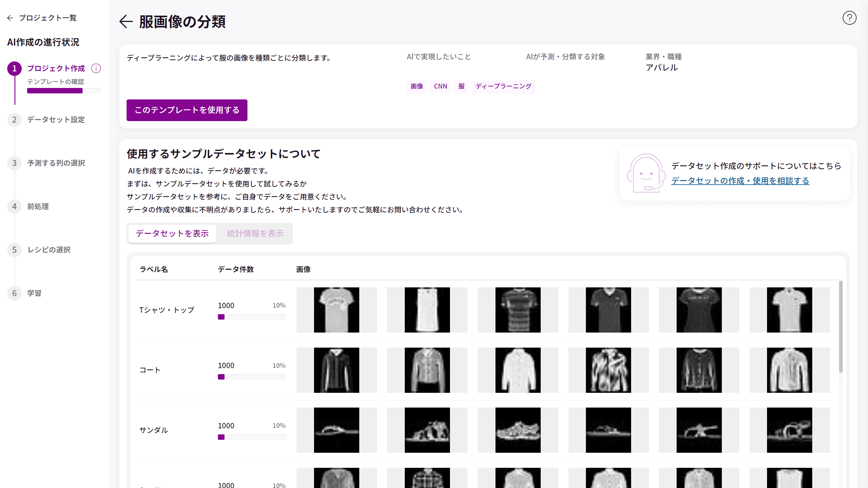Select step 2 データセット設定 circle
This screenshot has width=868, height=488.
tap(14, 120)
